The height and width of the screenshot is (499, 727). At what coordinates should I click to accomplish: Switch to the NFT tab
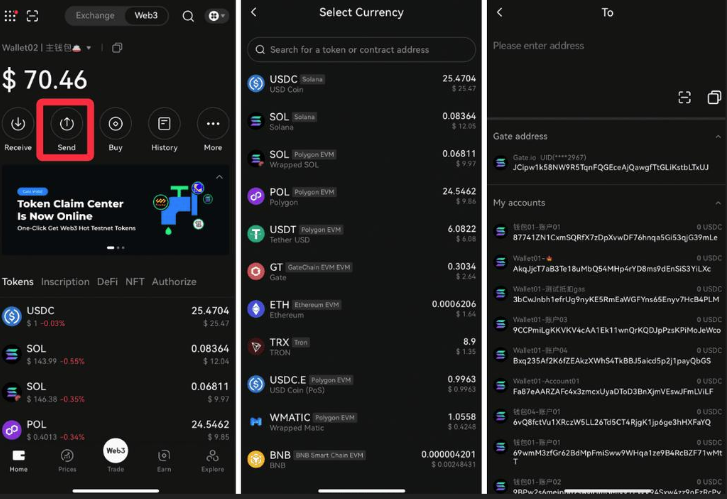(134, 281)
